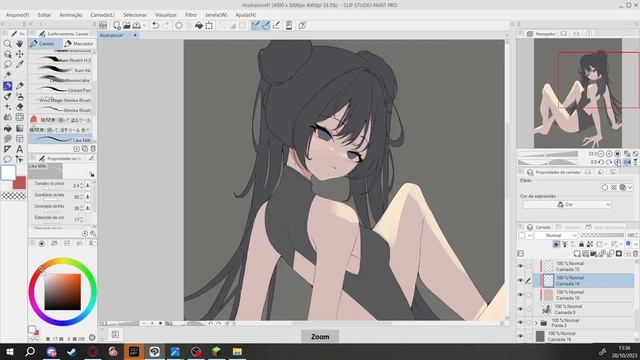Open the Camada(L) menu
This screenshot has width=640, height=360.
pos(102,15)
